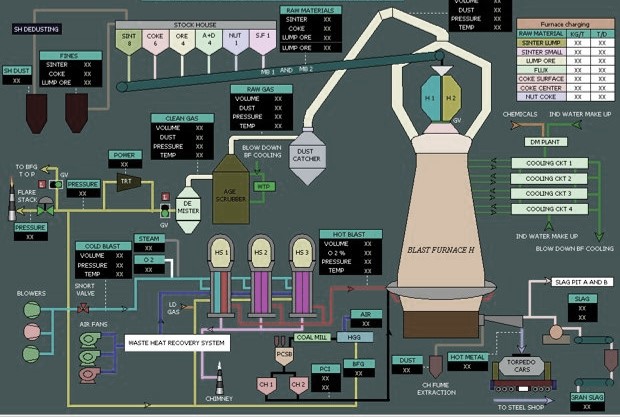
Task: Click the Power value field
Action: 125,166
